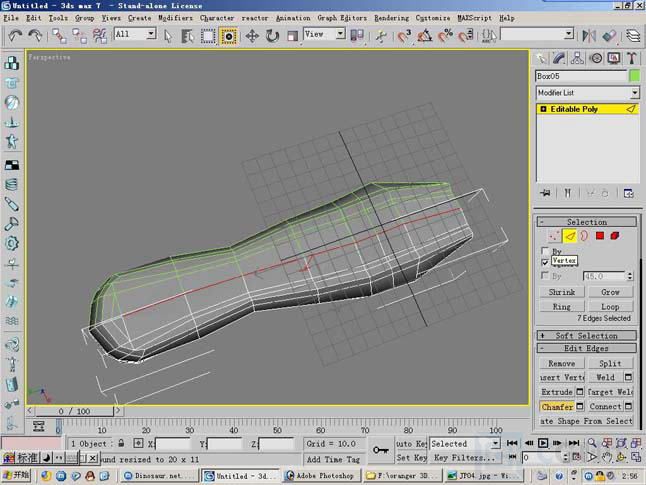This screenshot has height=485, width=646.
Task: Toggle the Window/Crossing selection icon
Action: click(228, 36)
